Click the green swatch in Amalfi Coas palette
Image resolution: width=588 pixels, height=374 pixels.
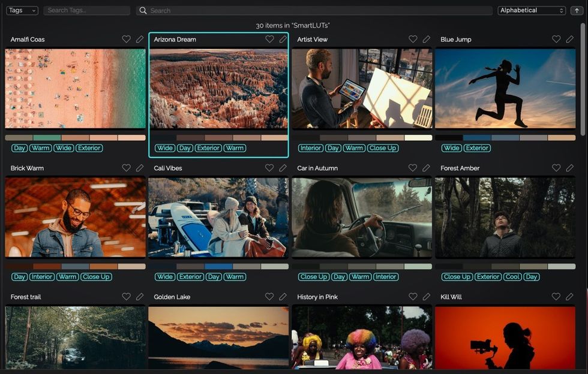(47, 137)
